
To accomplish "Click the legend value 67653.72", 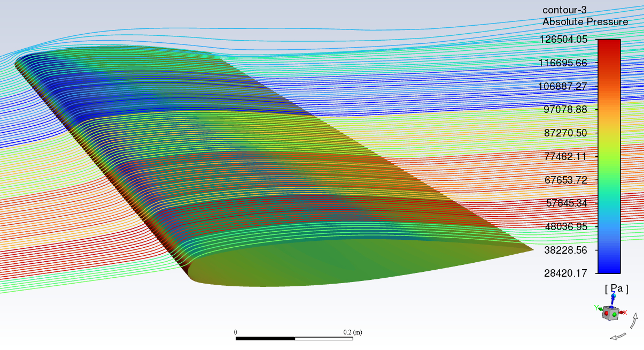I will [x=565, y=180].
